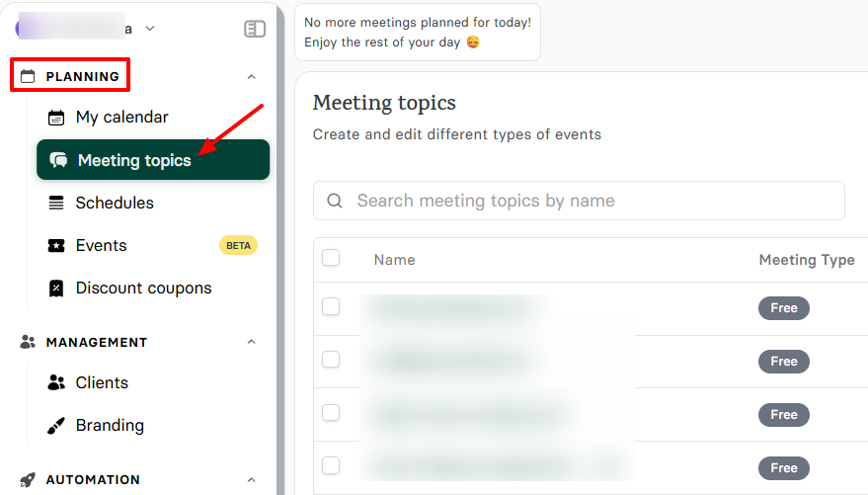Collapse the Planning section chevron
868x495 pixels.
click(251, 77)
